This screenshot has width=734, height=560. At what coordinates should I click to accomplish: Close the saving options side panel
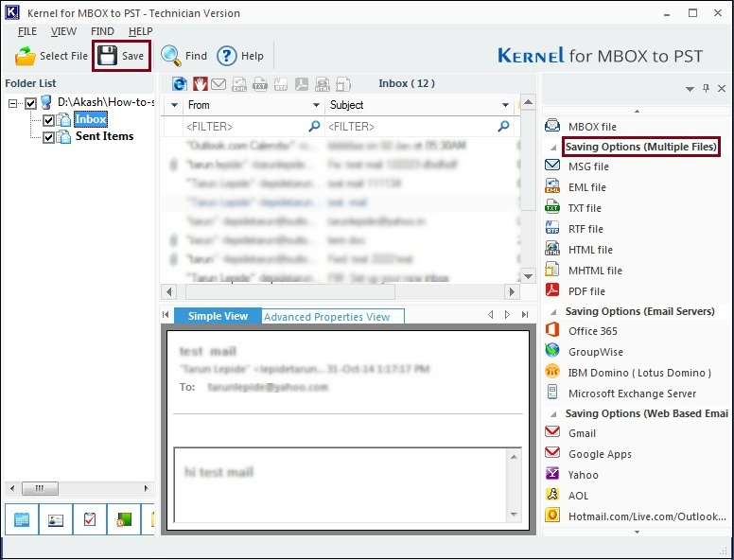(x=722, y=88)
